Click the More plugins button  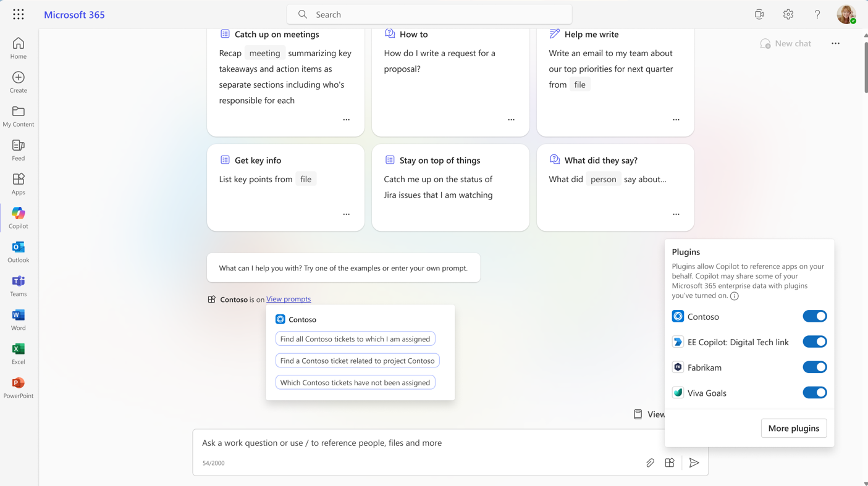click(794, 428)
